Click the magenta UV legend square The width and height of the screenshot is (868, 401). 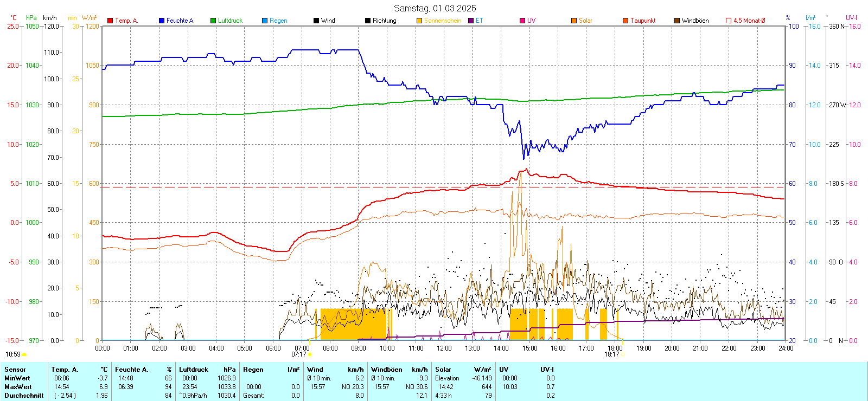pyautogui.click(x=522, y=21)
